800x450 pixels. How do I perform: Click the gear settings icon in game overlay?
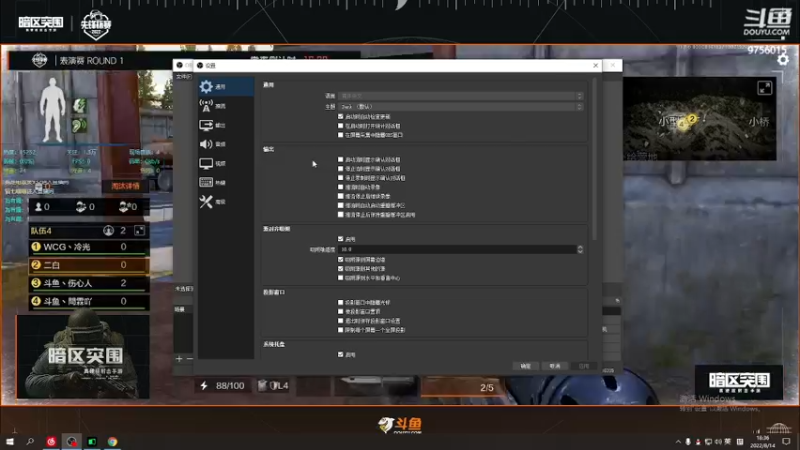pyautogui.click(x=783, y=60)
